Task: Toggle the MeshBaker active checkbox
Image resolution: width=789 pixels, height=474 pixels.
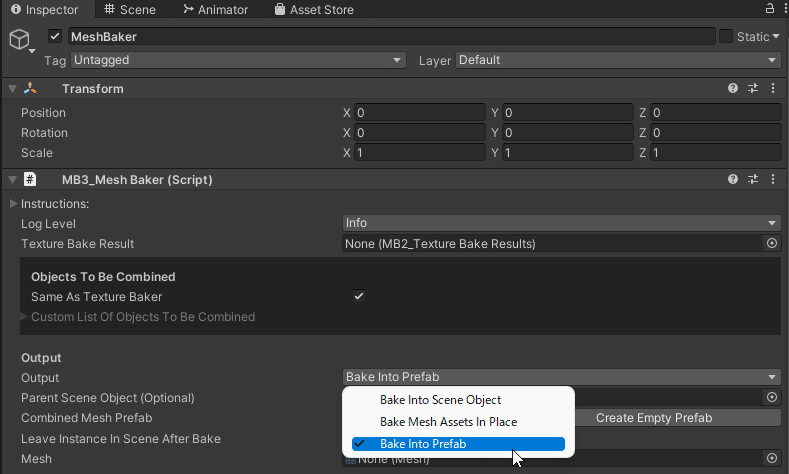Action: point(55,36)
